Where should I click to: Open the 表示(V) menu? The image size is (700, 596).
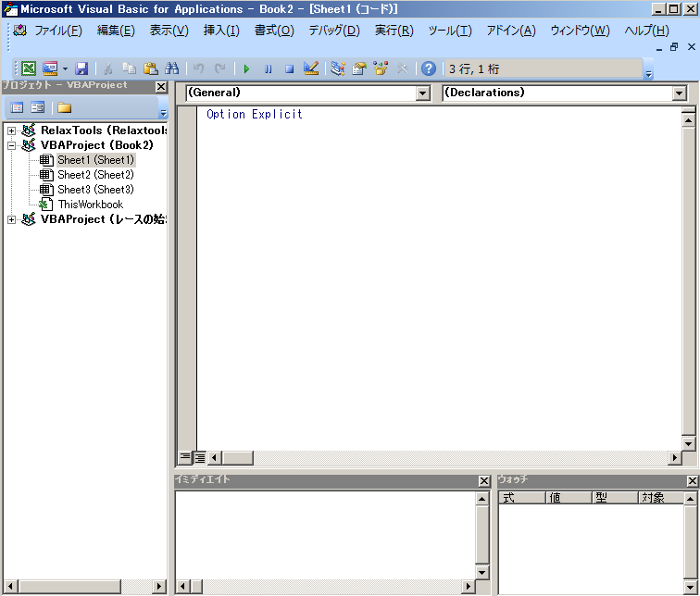click(x=169, y=31)
